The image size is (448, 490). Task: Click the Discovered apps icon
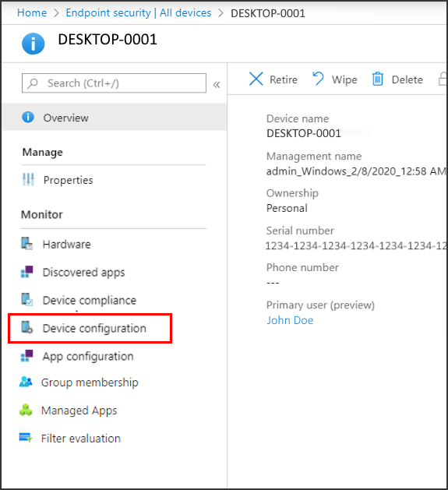pos(27,272)
